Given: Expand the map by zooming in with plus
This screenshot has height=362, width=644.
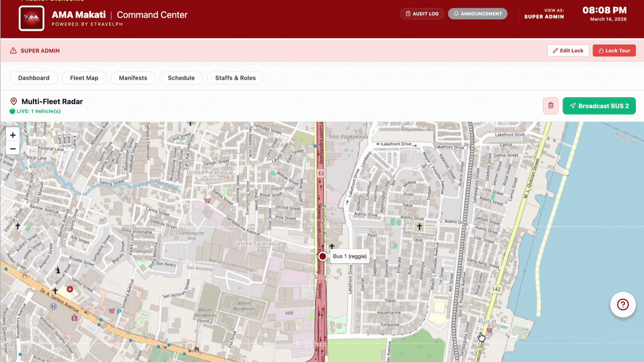Looking at the screenshot, I should pos(12,135).
